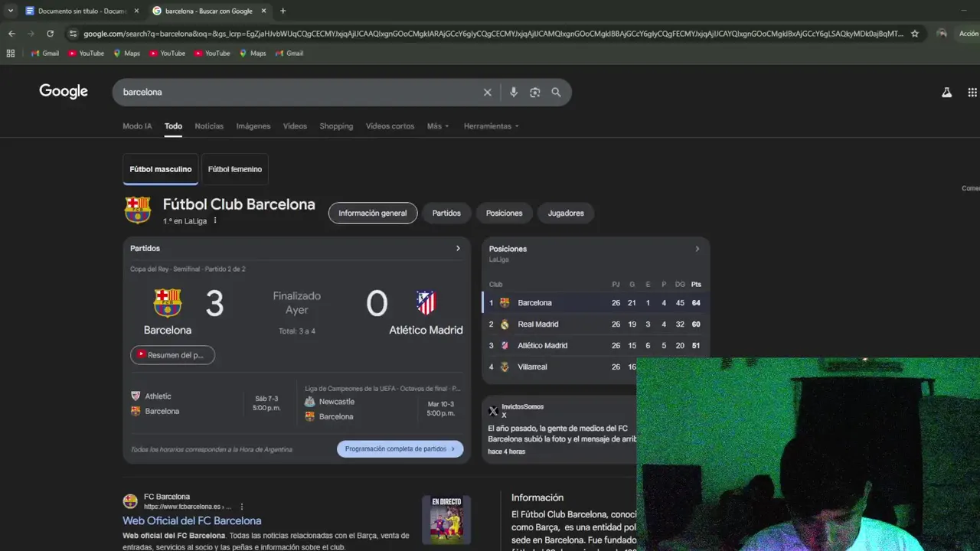Close the Documento sin título tab
This screenshot has height=551, width=980.
click(x=136, y=11)
